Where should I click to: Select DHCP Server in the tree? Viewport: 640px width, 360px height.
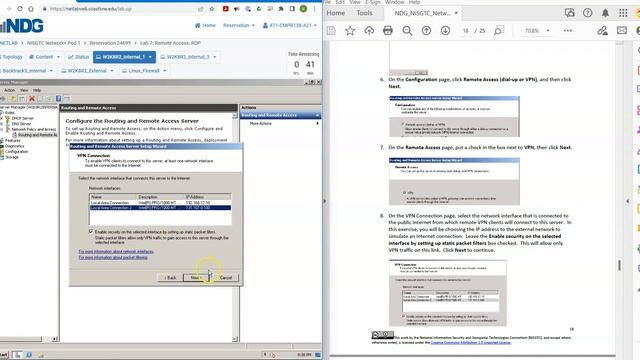22,118
